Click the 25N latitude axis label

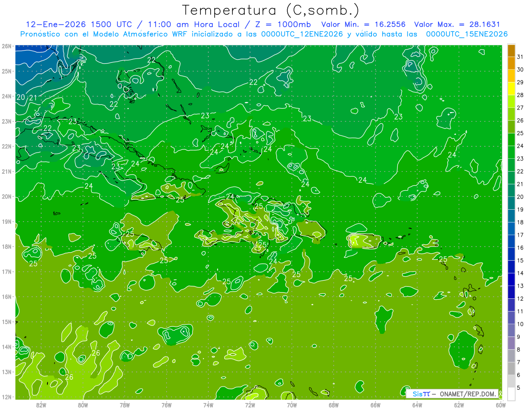tap(7, 71)
